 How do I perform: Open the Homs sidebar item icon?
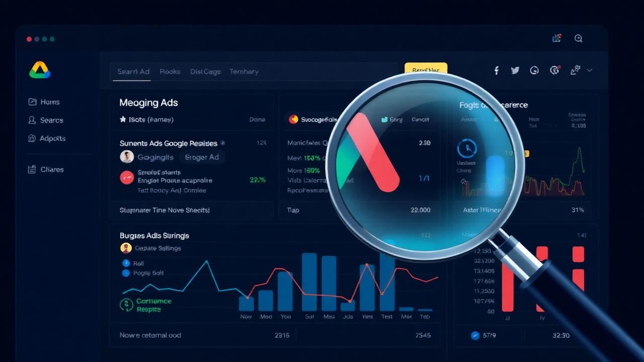click(33, 102)
